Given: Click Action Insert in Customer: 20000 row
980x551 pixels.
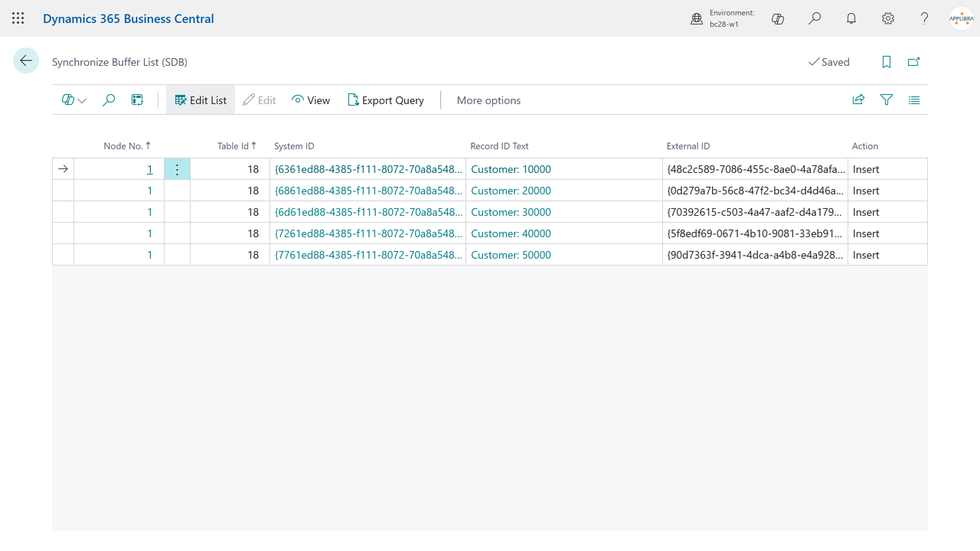Looking at the screenshot, I should pos(887,191).
